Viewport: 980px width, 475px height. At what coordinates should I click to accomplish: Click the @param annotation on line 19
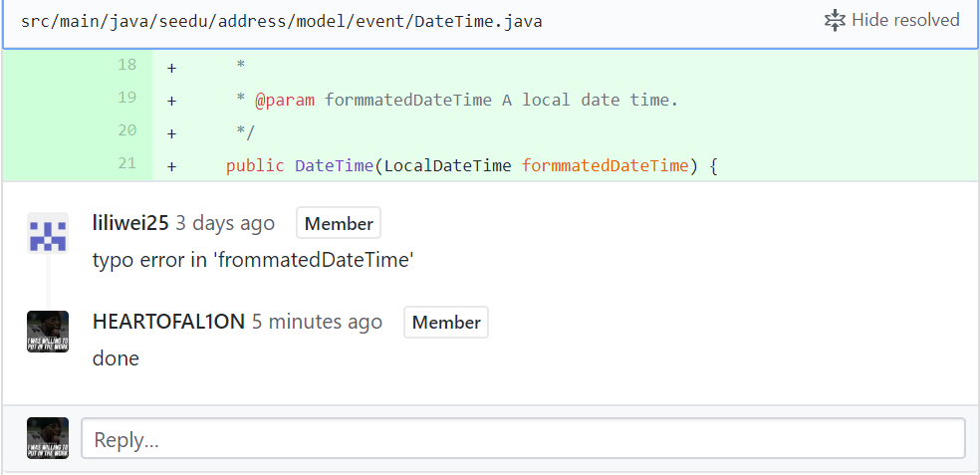(x=285, y=100)
